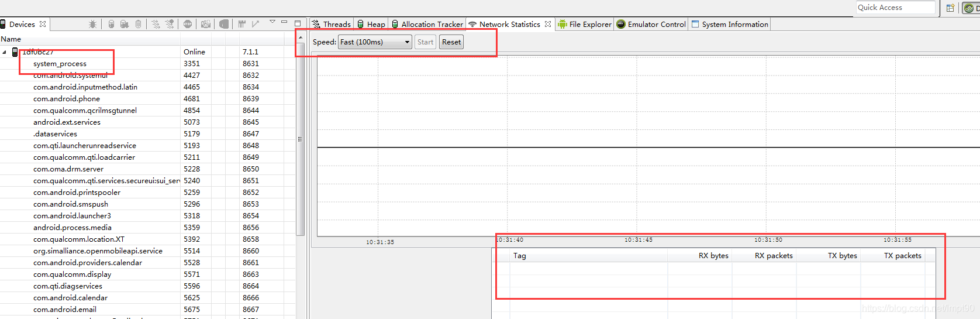Switch to the Threads tab
This screenshot has height=319, width=980.
(332, 24)
